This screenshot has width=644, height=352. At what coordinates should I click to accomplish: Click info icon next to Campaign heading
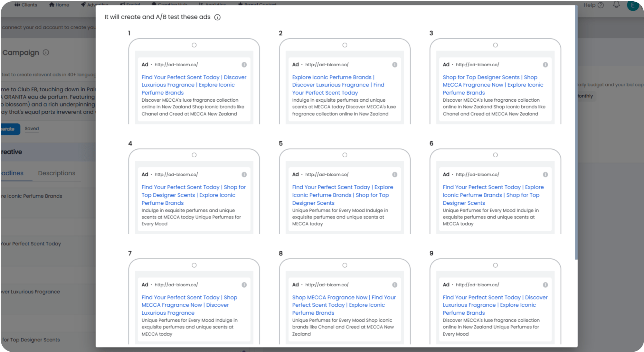pos(46,52)
